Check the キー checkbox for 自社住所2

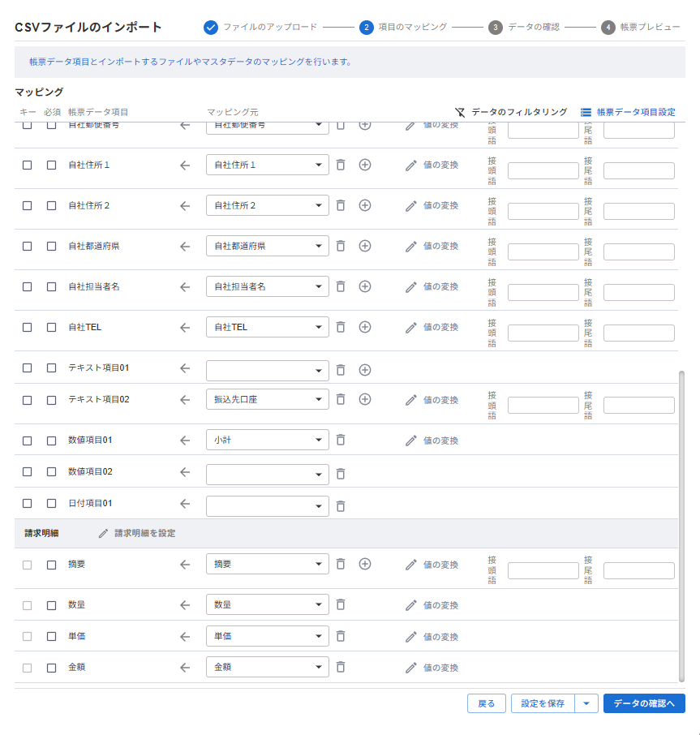click(27, 205)
